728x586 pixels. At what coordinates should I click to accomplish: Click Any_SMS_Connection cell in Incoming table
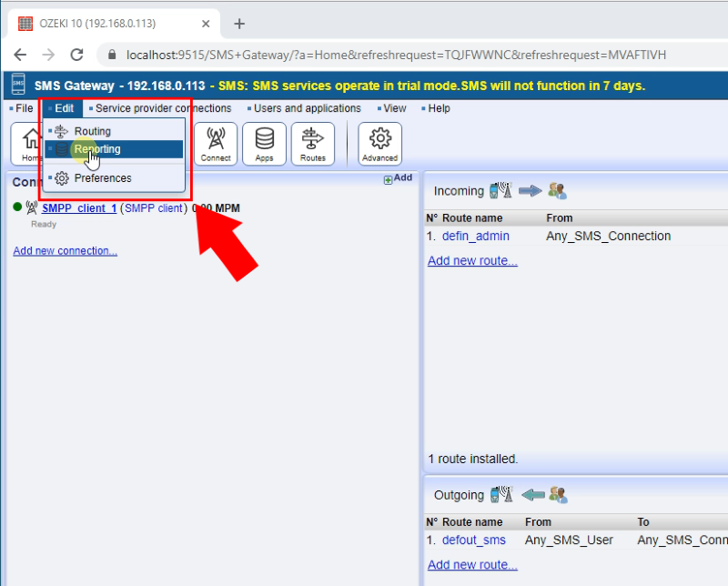coord(608,236)
